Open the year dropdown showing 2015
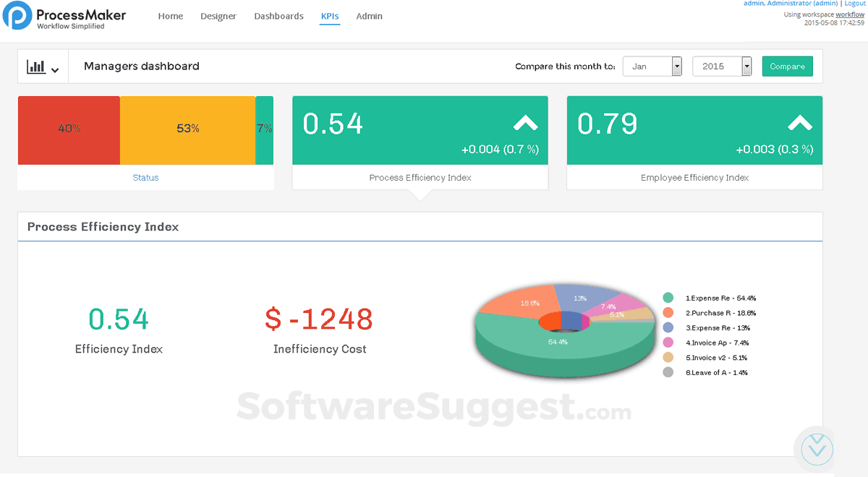The image size is (868, 477). click(722, 66)
